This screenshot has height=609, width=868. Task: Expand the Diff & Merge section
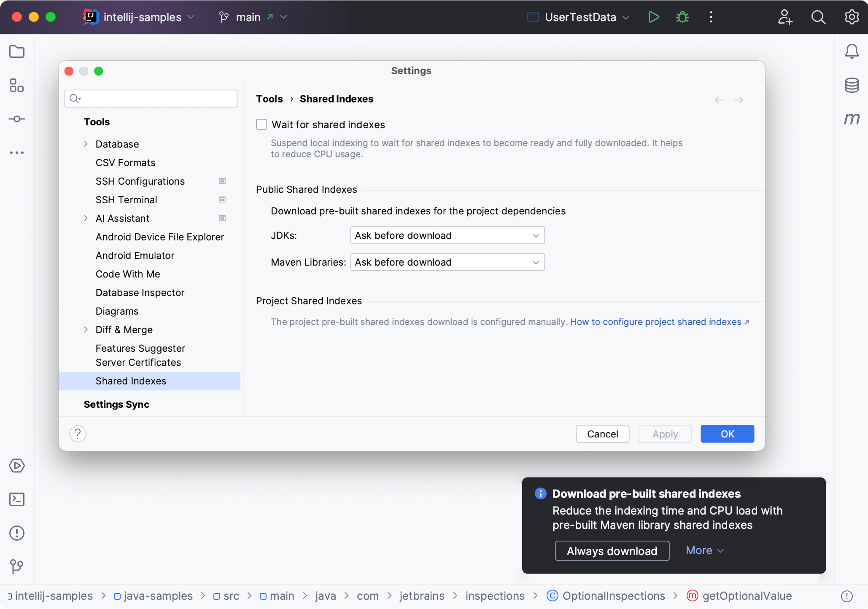click(x=86, y=329)
